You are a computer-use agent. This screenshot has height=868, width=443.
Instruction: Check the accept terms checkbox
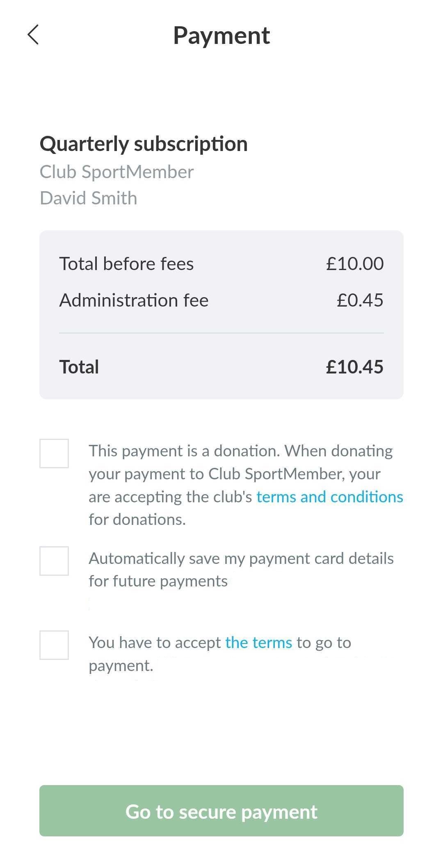[x=54, y=645]
